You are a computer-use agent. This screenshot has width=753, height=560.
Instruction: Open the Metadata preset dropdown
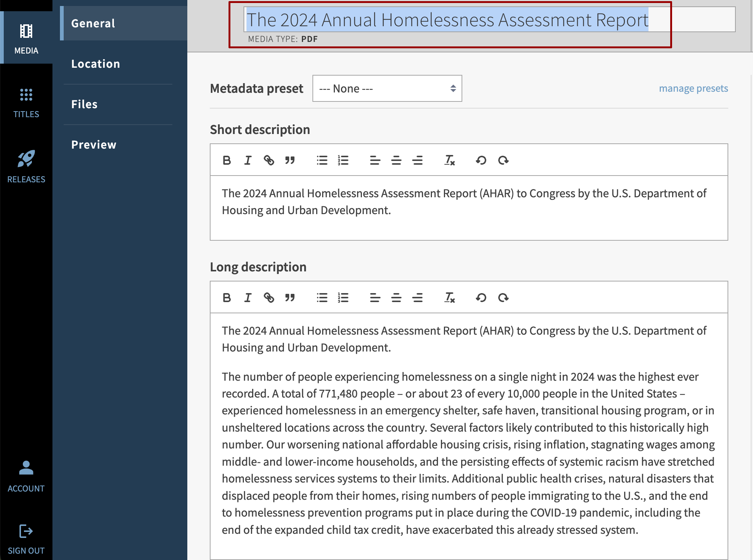point(387,88)
